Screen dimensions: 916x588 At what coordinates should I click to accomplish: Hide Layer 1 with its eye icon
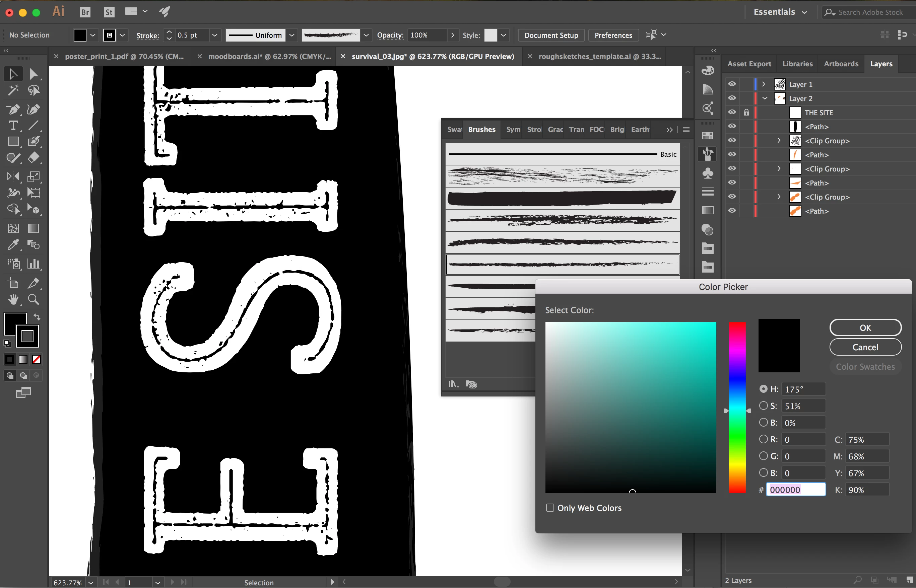pyautogui.click(x=731, y=84)
